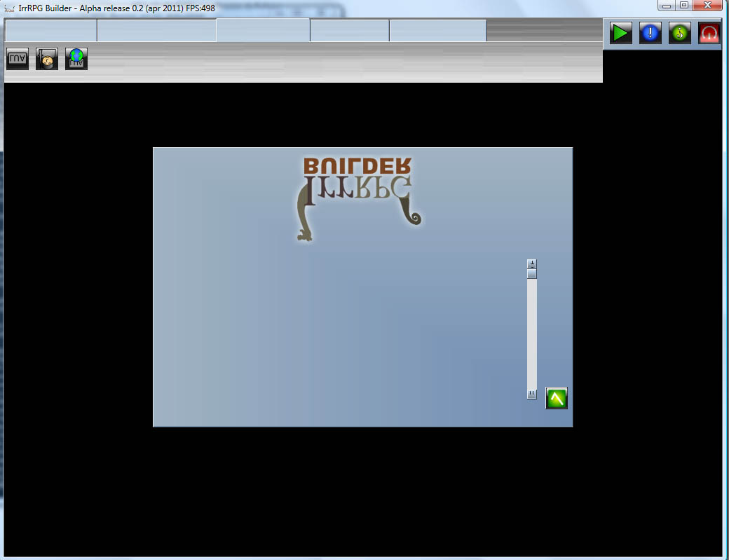Click the scrollbar thumb handle in dialog

[x=532, y=274]
